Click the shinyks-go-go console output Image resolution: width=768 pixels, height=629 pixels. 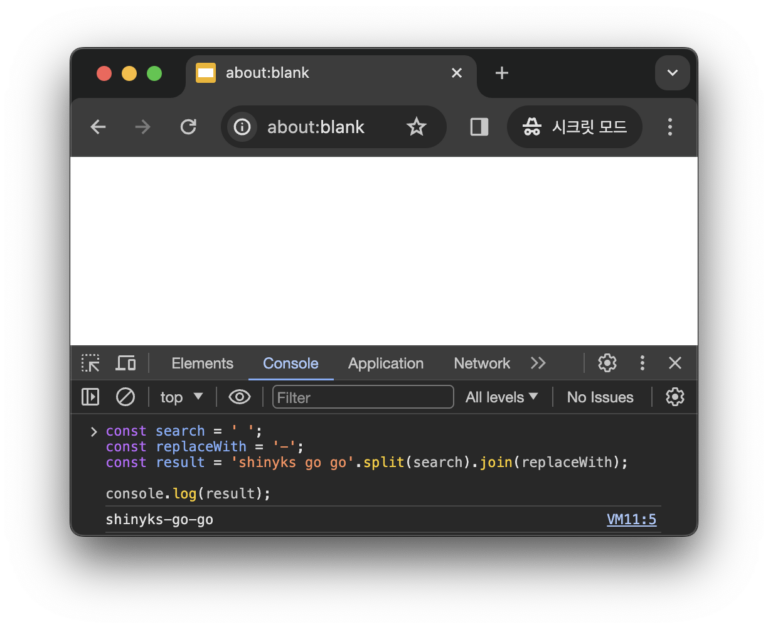tap(160, 520)
